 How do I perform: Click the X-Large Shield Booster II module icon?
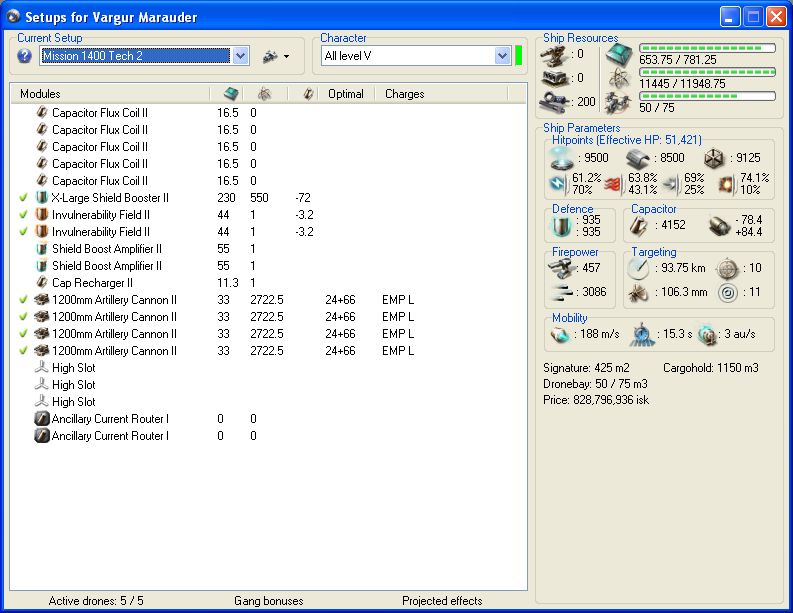[x=42, y=197]
